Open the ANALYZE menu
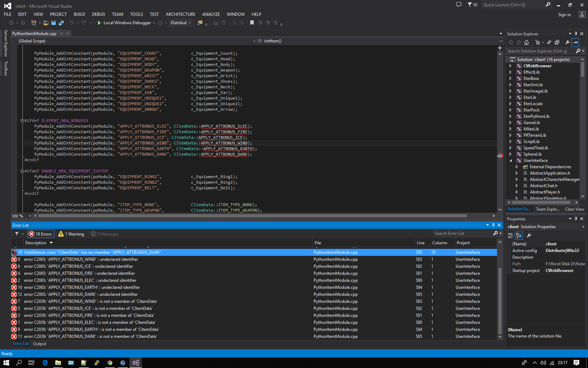Image resolution: width=588 pixels, height=368 pixels. click(211, 14)
